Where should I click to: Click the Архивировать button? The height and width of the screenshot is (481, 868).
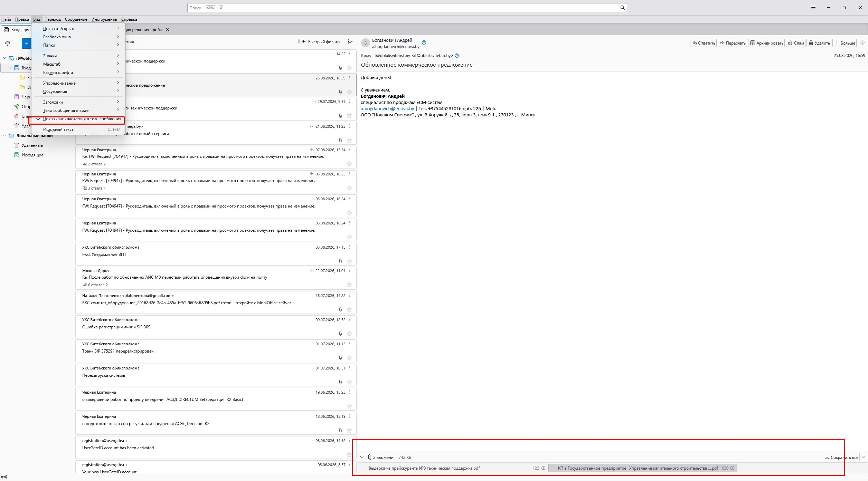[x=766, y=43]
